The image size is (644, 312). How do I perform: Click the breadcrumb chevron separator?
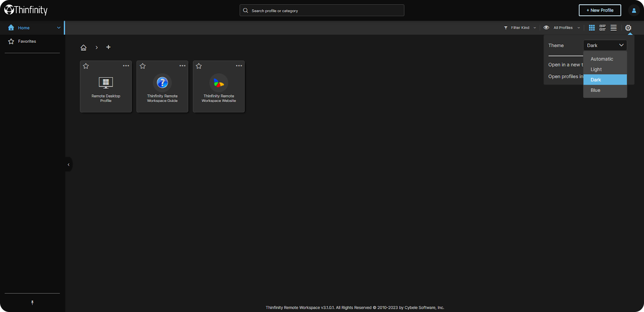click(x=97, y=48)
